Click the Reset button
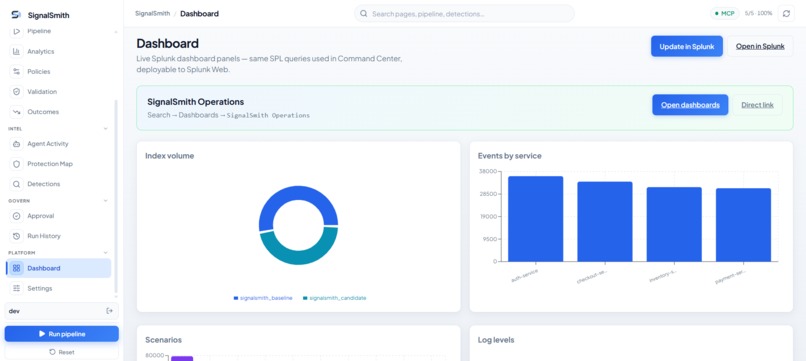Viewport: 806px width, 361px height. [x=62, y=352]
